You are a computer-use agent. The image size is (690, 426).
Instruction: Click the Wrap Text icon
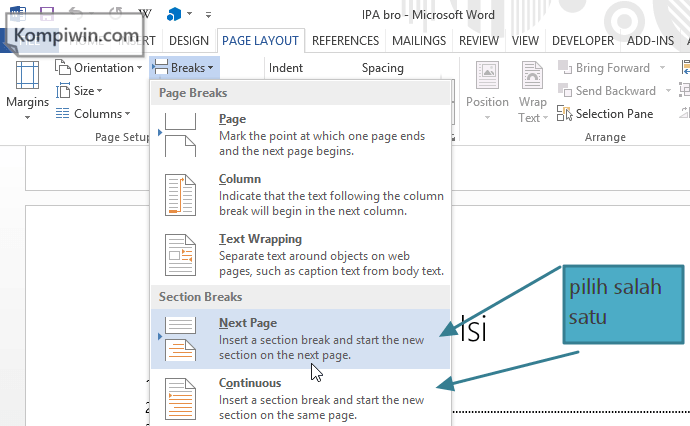[532, 75]
